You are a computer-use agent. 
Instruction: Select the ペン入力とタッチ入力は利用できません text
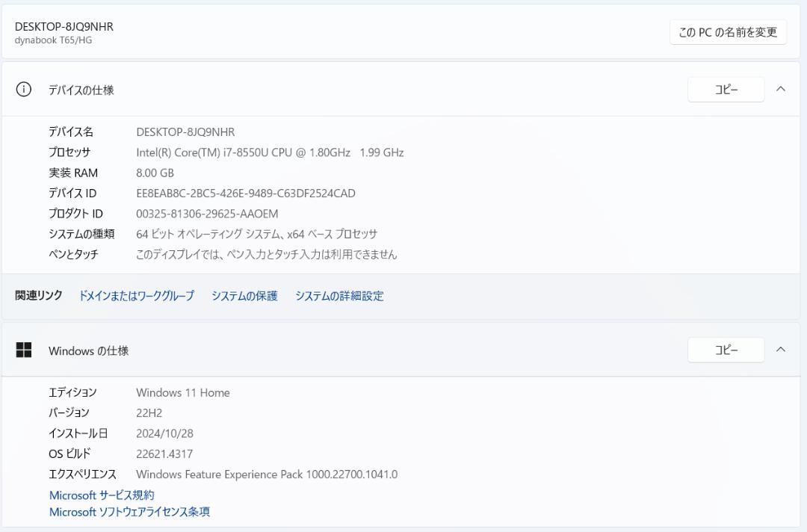tap(266, 254)
